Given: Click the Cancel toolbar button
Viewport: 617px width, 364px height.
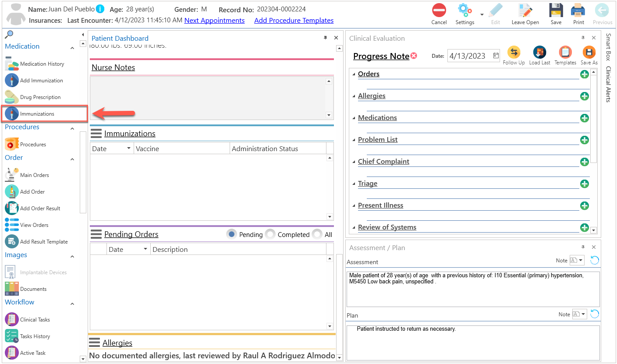Looking at the screenshot, I should [439, 14].
